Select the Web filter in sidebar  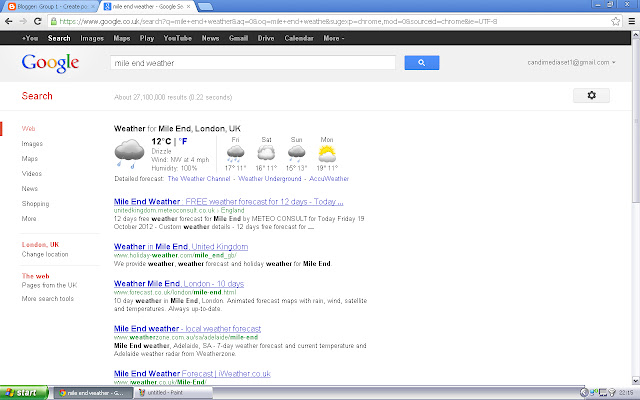pos(28,129)
